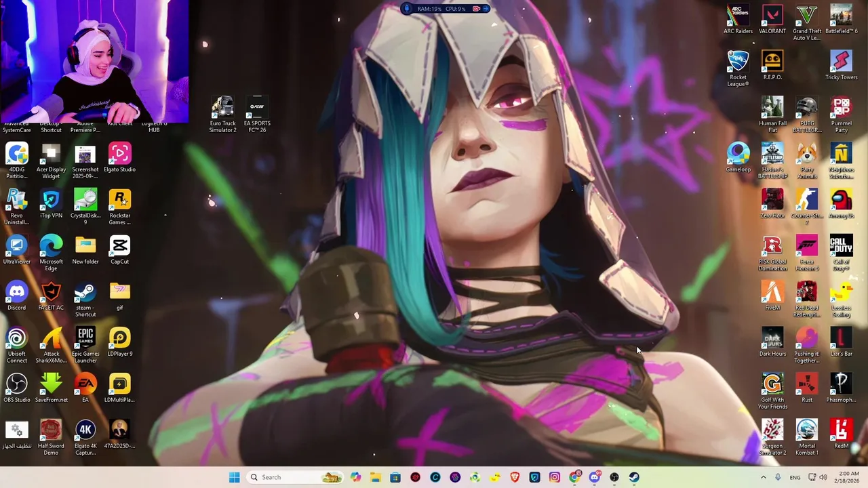Open File Explorer from the taskbar

(376, 477)
